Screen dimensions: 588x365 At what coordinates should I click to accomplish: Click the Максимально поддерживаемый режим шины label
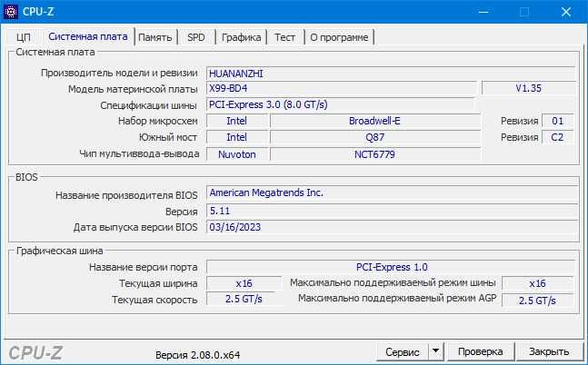(x=393, y=282)
